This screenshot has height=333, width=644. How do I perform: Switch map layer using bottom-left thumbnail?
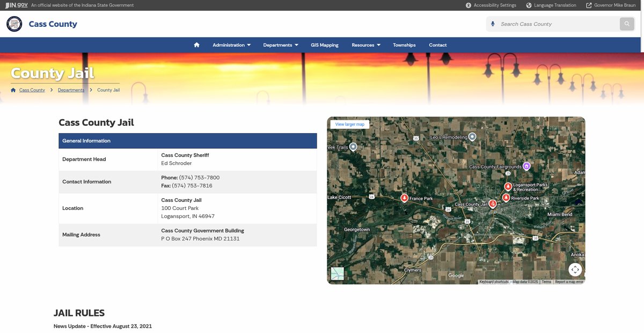[337, 273]
